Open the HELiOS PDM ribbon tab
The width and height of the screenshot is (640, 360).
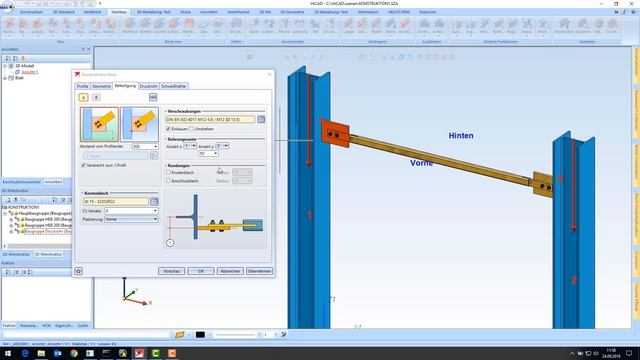tap(399, 12)
